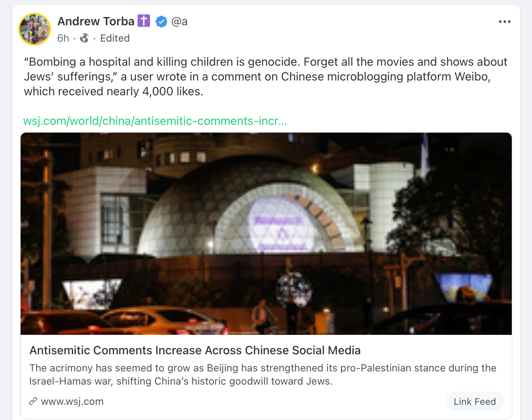This screenshot has height=420, width=532.
Task: Click the article description about Beijing's stance
Action: coord(263,374)
